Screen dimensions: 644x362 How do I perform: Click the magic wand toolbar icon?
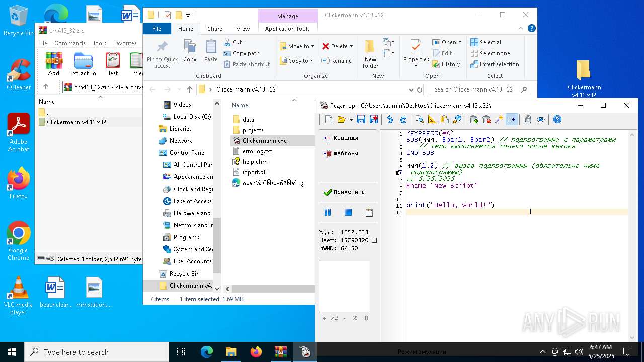[x=499, y=120]
